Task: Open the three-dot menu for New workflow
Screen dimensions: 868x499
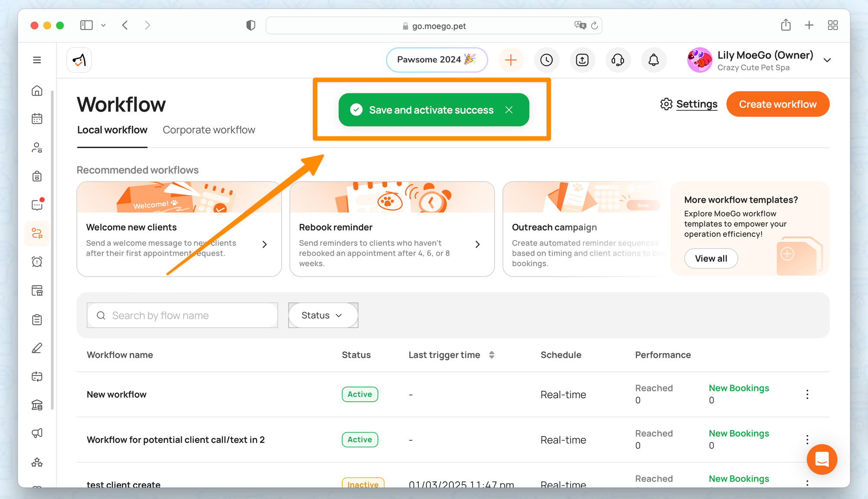Action: tap(807, 394)
